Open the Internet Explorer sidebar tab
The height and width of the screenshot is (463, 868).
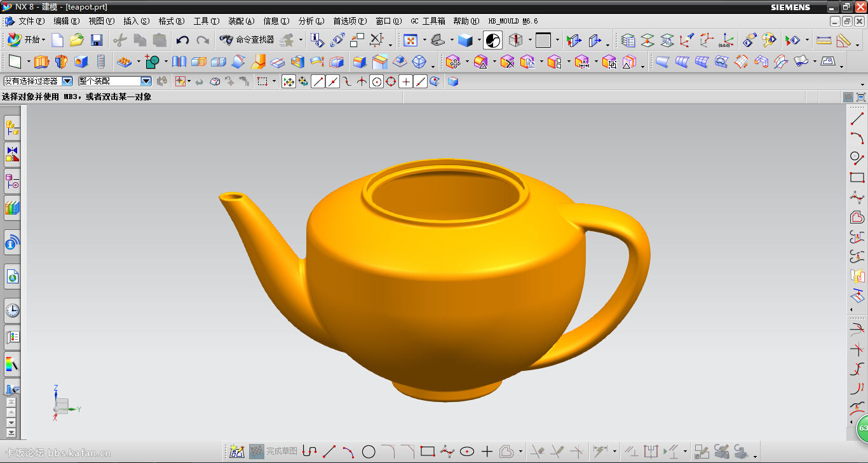tap(12, 276)
